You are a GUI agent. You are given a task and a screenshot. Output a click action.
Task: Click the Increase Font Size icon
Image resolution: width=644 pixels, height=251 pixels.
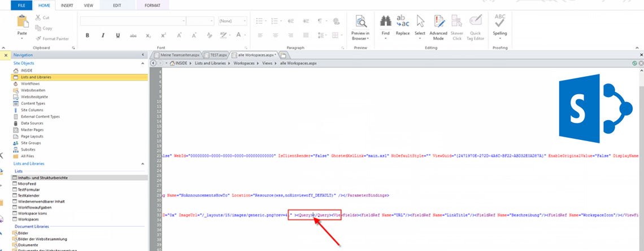click(179, 36)
